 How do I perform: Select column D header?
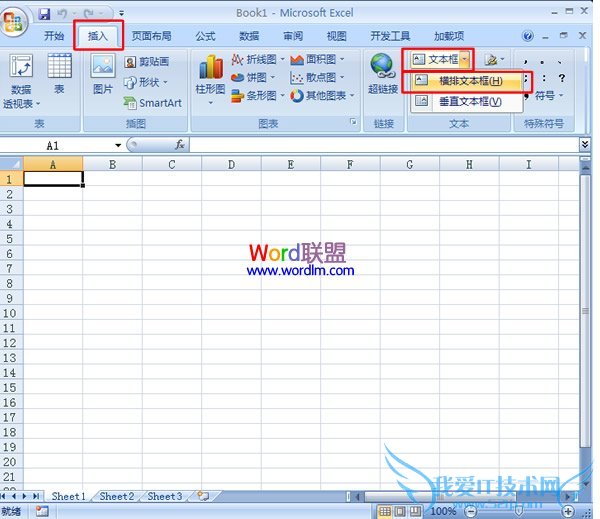point(231,164)
